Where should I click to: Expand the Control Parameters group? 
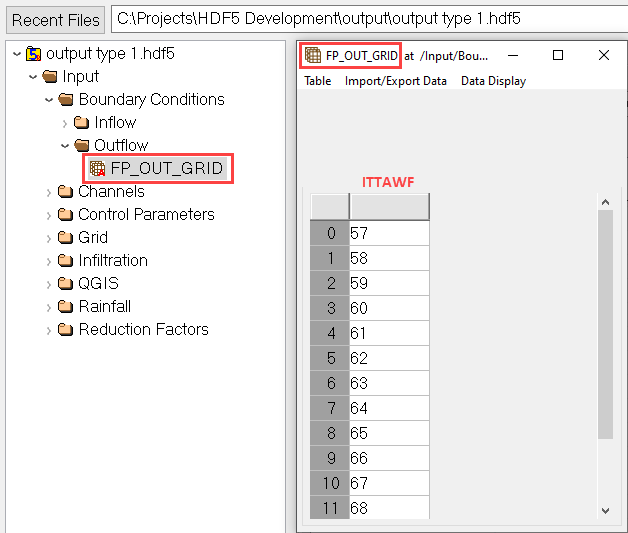pyautogui.click(x=49, y=214)
